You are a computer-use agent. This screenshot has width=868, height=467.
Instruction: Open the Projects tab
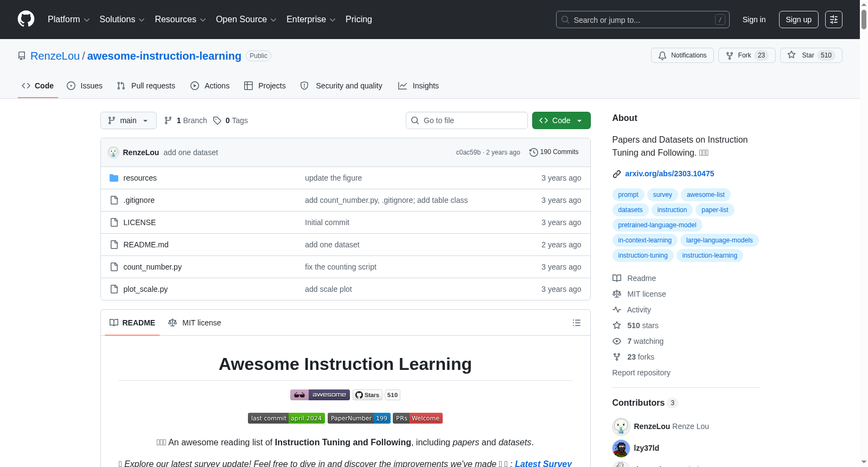pyautogui.click(x=265, y=86)
